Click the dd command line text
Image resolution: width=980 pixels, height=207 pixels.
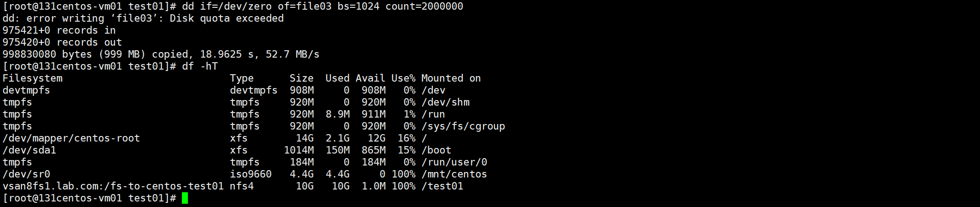(322, 6)
